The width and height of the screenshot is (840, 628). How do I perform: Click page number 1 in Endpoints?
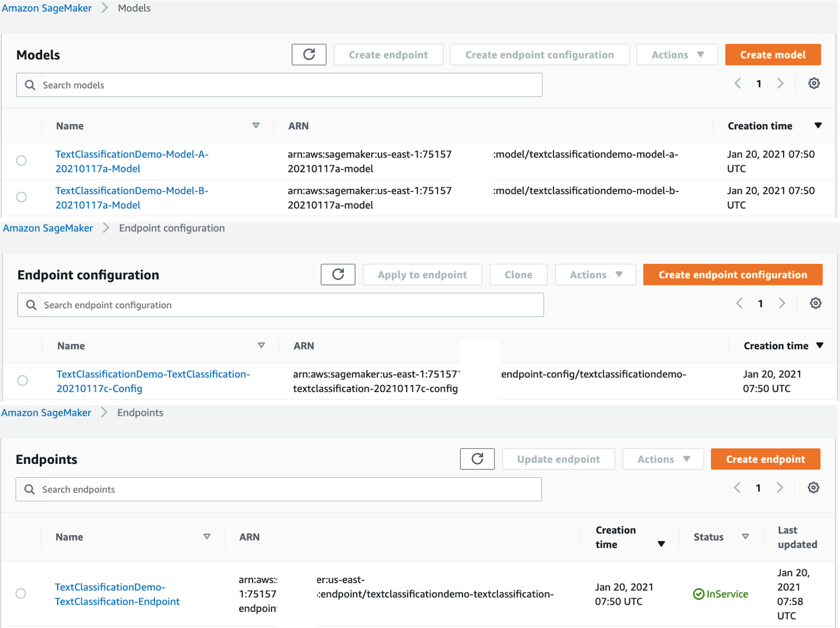758,488
